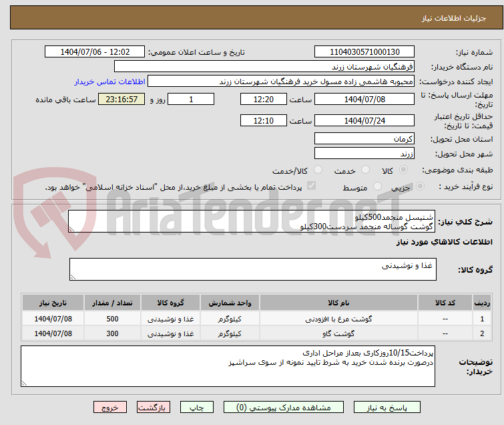Click the buyer notes text area
The width and height of the screenshot is (504, 425).
(x=228, y=366)
